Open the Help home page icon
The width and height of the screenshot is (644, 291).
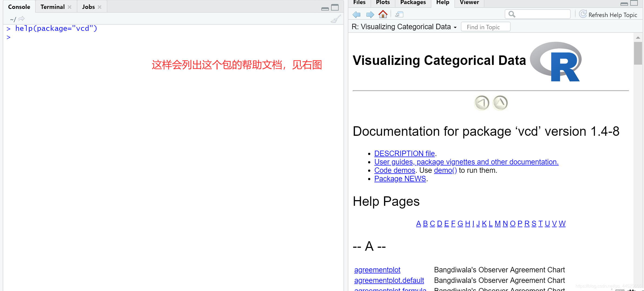click(383, 14)
